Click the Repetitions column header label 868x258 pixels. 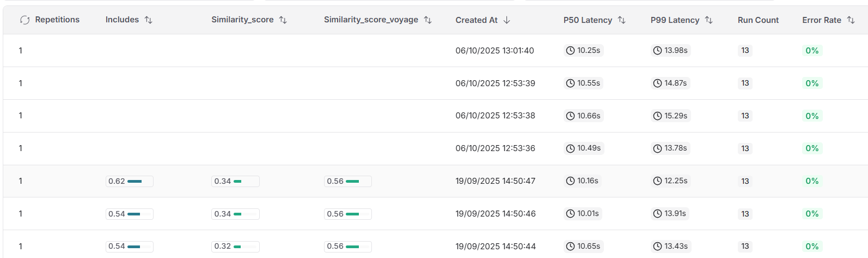pyautogui.click(x=57, y=20)
